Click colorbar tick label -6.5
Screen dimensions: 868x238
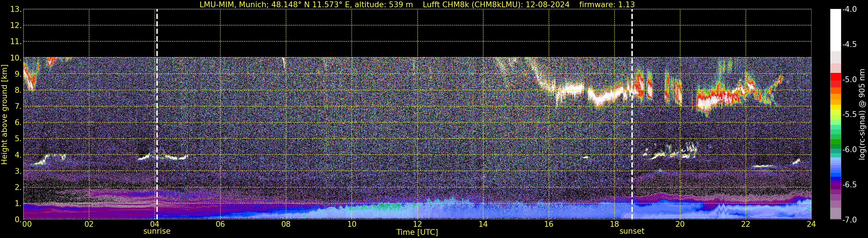click(x=849, y=184)
